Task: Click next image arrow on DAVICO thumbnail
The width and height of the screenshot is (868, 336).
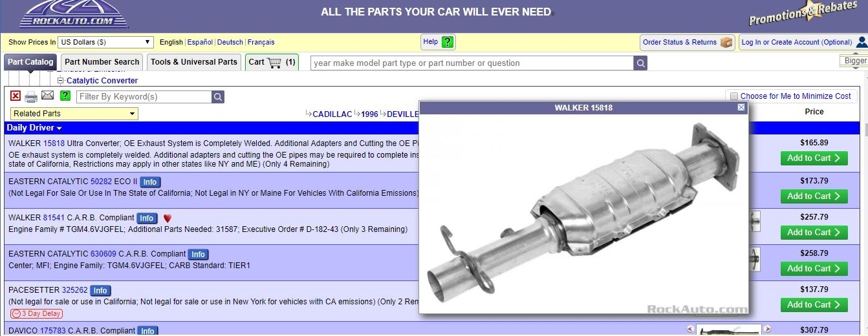Action: coord(767,329)
